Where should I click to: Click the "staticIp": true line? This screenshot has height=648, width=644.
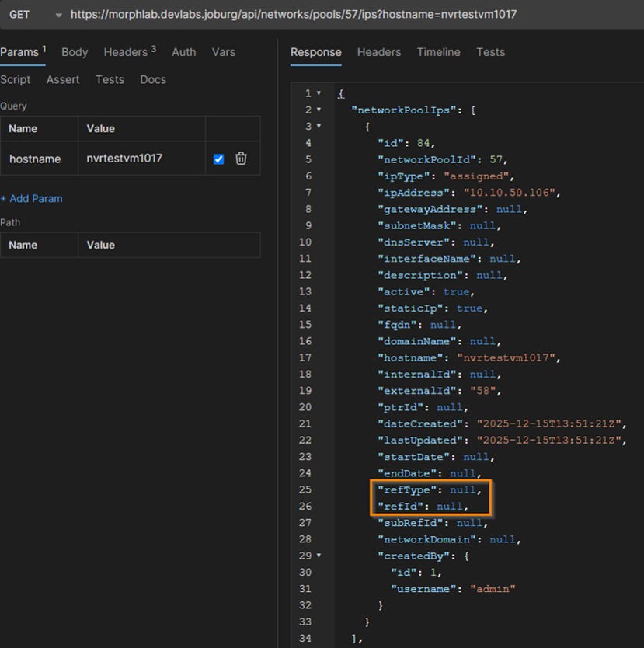(x=433, y=308)
